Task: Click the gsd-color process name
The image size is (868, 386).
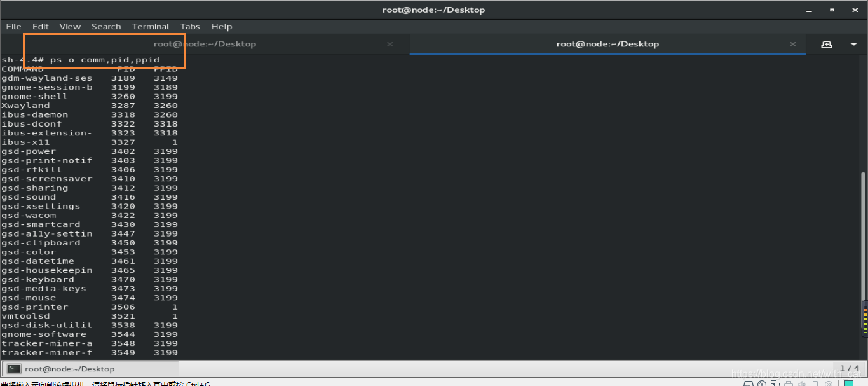Action: [29, 252]
